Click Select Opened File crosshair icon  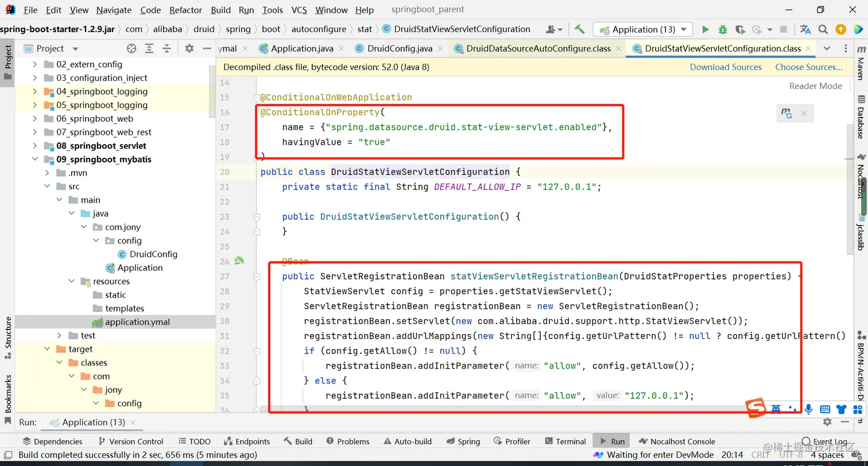(x=131, y=49)
